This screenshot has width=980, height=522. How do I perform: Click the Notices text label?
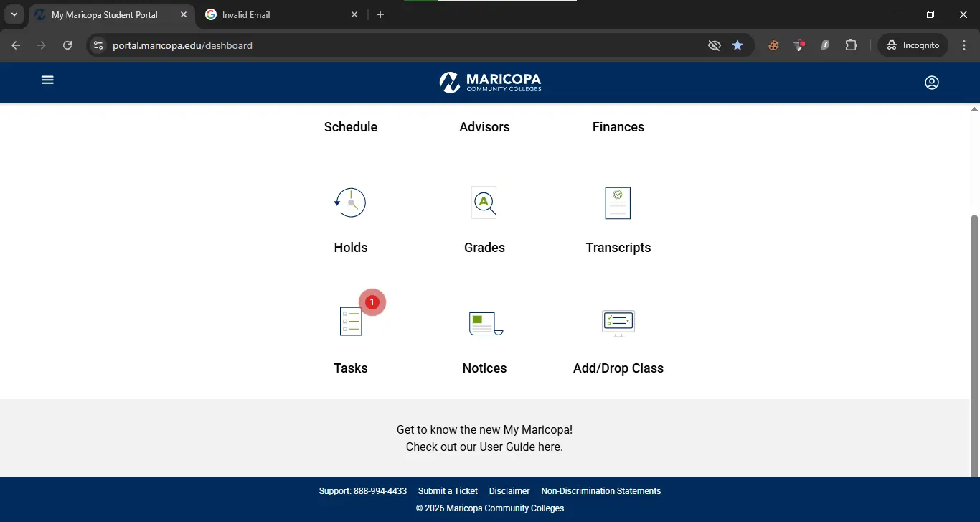point(484,368)
